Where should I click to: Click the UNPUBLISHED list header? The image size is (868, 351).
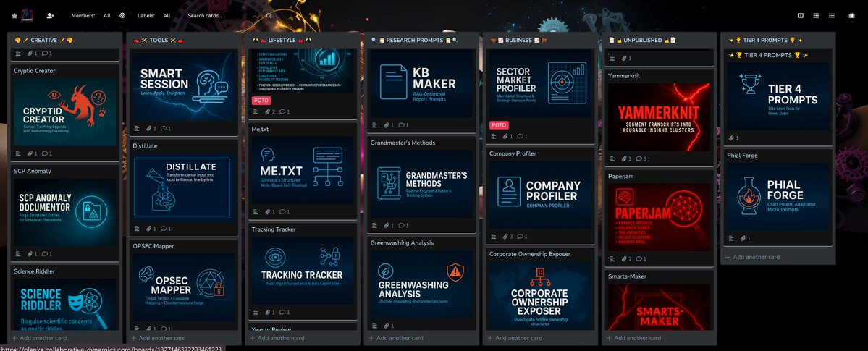[x=641, y=41]
